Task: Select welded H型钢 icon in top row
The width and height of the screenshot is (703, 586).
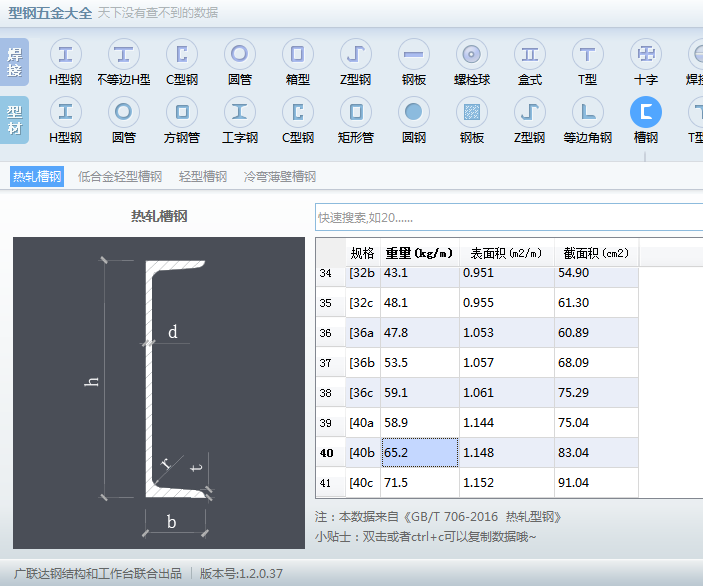Action: pos(65,54)
